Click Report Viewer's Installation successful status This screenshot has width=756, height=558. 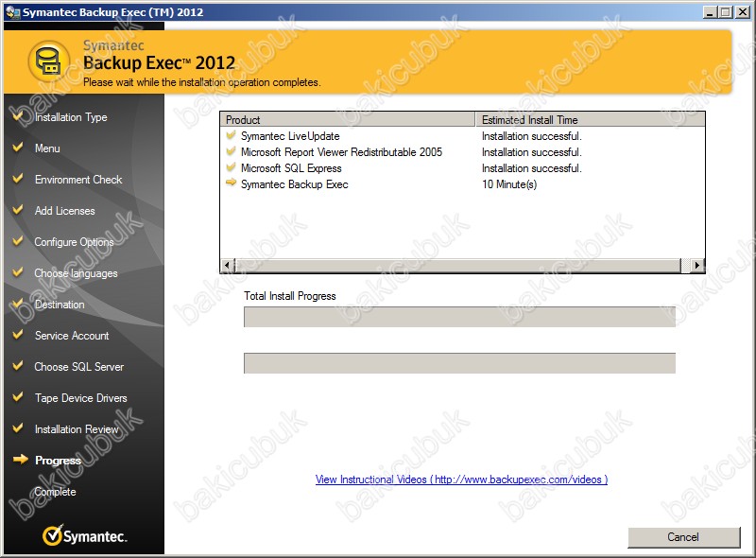[x=532, y=152]
